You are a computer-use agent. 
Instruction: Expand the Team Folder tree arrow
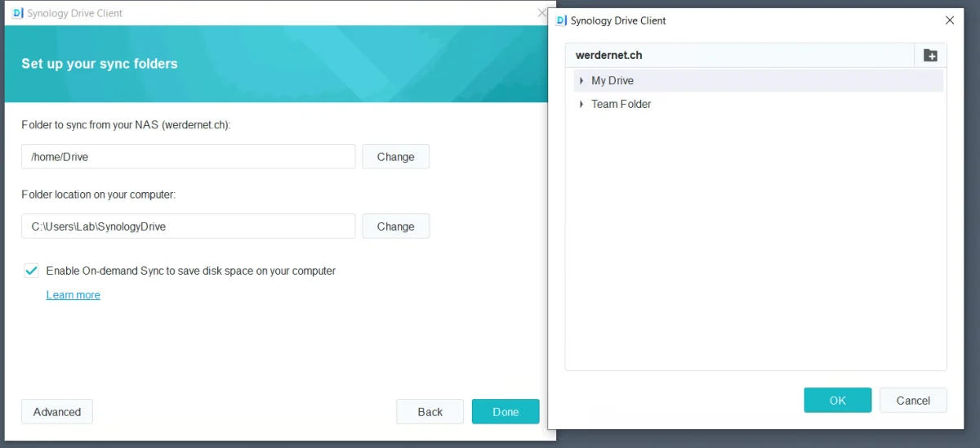point(581,104)
